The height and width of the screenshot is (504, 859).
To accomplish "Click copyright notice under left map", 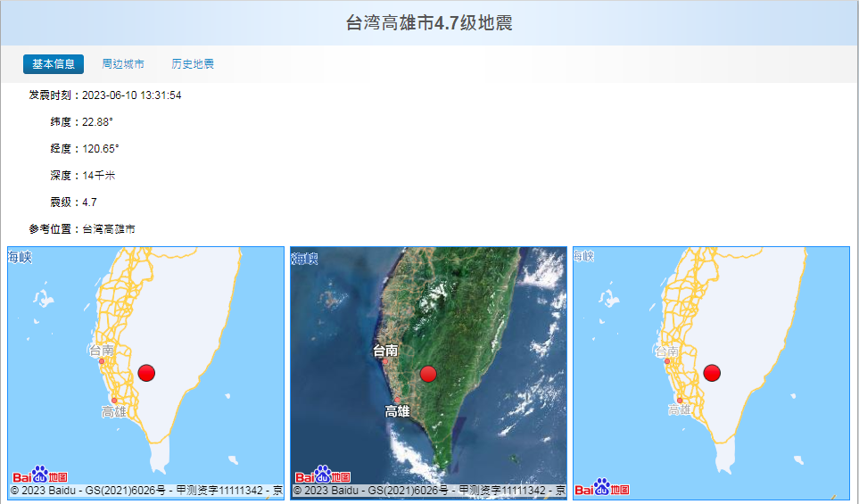I will 146,492.
